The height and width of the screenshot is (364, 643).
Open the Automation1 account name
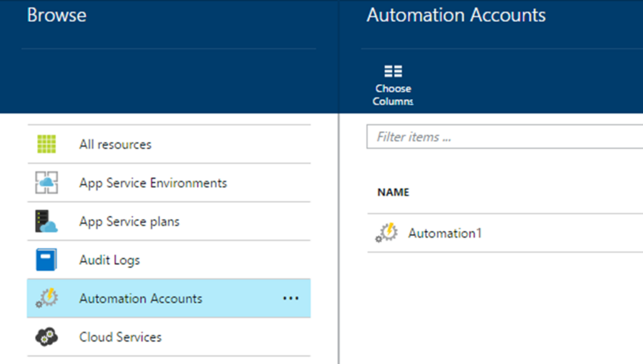(445, 233)
